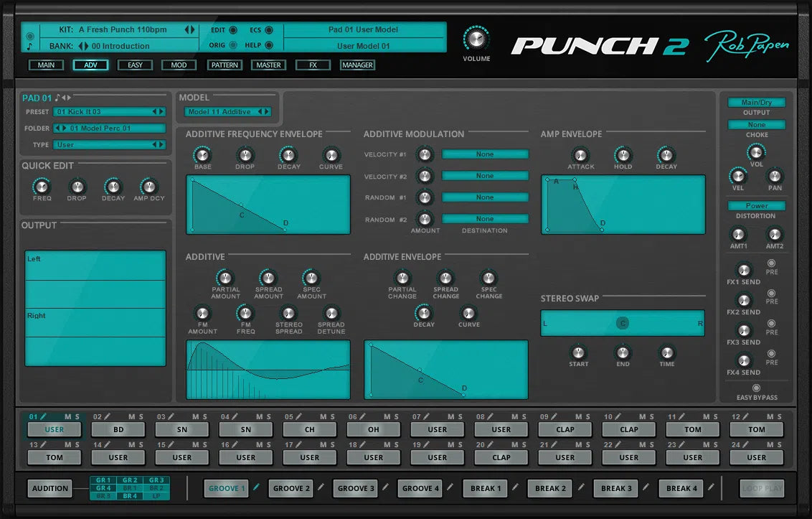Change preset using the 01 Kick It 03 arrows
The image size is (812, 519).
159,111
